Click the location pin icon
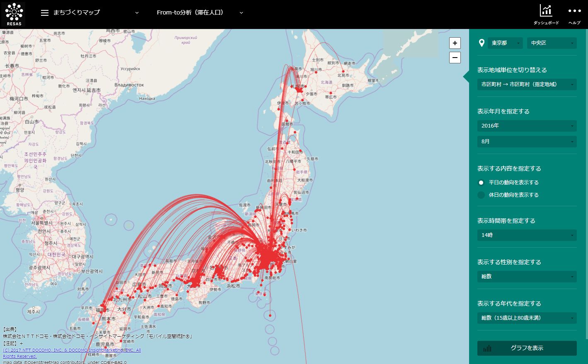 click(x=482, y=43)
